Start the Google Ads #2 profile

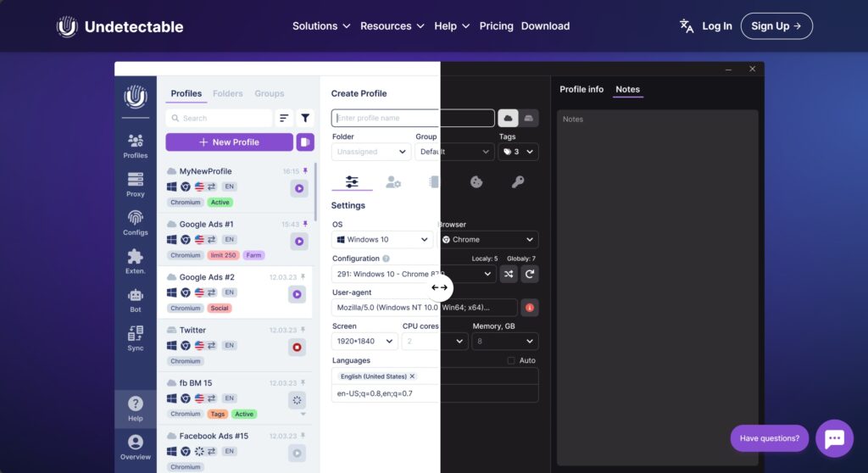298,294
